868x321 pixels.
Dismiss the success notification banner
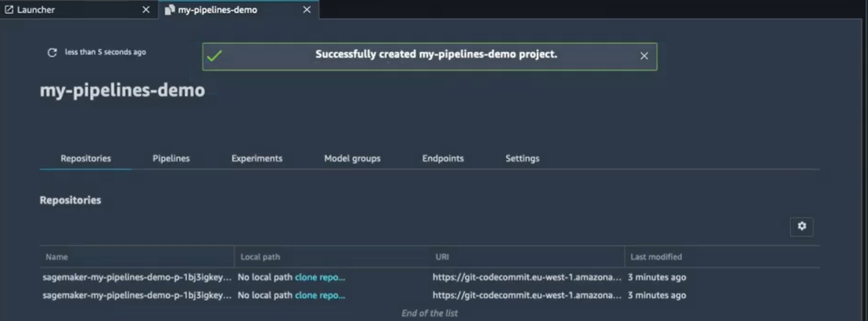pyautogui.click(x=644, y=56)
